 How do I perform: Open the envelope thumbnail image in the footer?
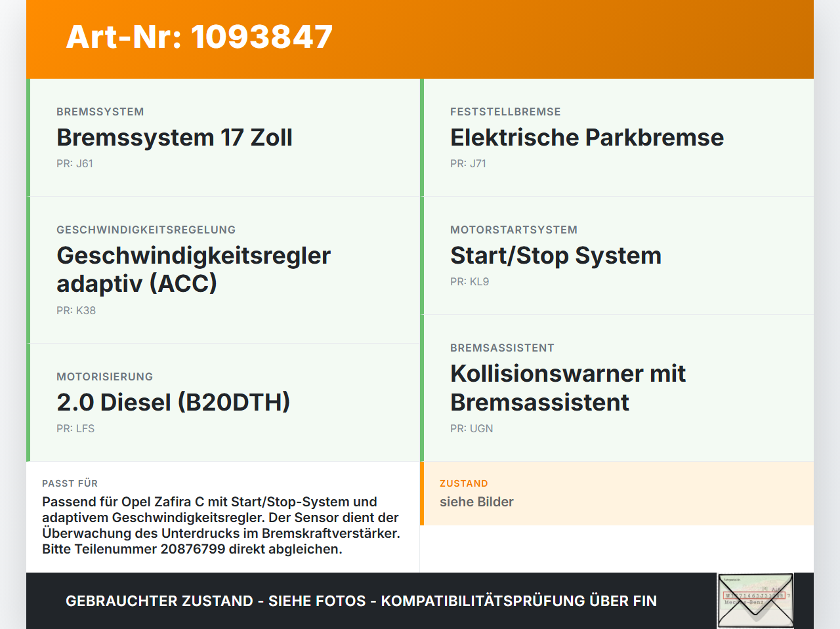coord(755,601)
